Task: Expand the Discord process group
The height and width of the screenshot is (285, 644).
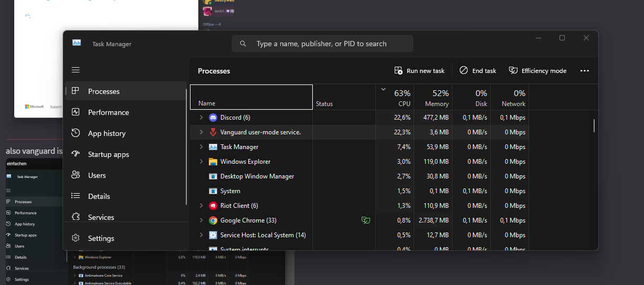Action: (x=201, y=118)
